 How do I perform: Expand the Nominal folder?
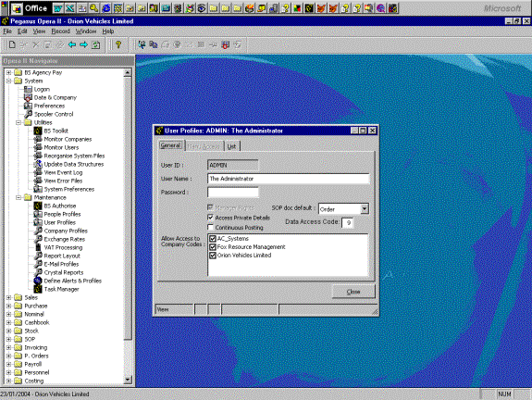click(x=9, y=314)
